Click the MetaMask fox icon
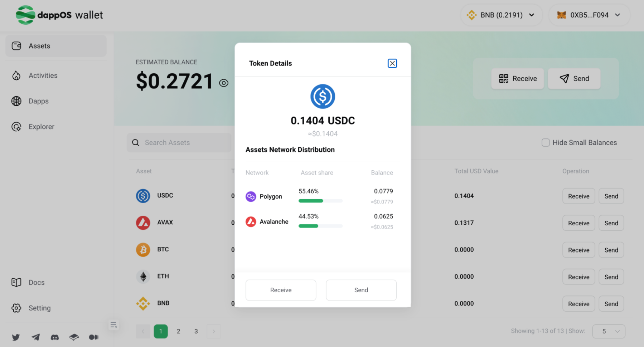The width and height of the screenshot is (644, 347). pos(562,15)
